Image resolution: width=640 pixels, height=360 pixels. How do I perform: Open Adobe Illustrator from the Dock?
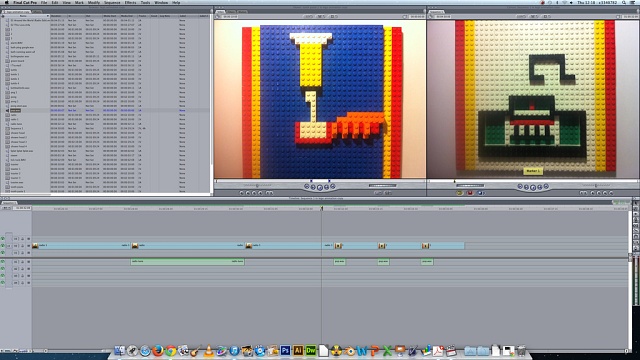[298, 350]
